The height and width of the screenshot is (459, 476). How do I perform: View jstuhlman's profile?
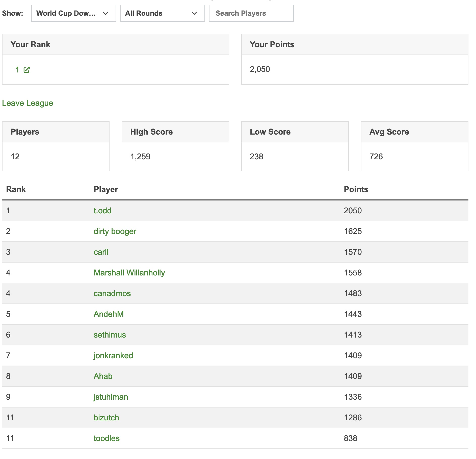coord(111,397)
